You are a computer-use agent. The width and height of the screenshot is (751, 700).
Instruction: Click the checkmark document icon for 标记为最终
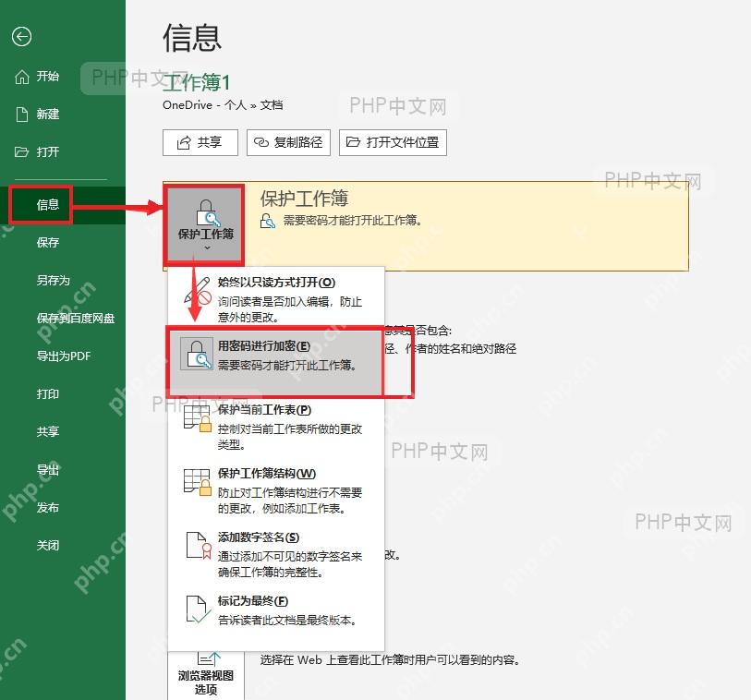[x=198, y=609]
